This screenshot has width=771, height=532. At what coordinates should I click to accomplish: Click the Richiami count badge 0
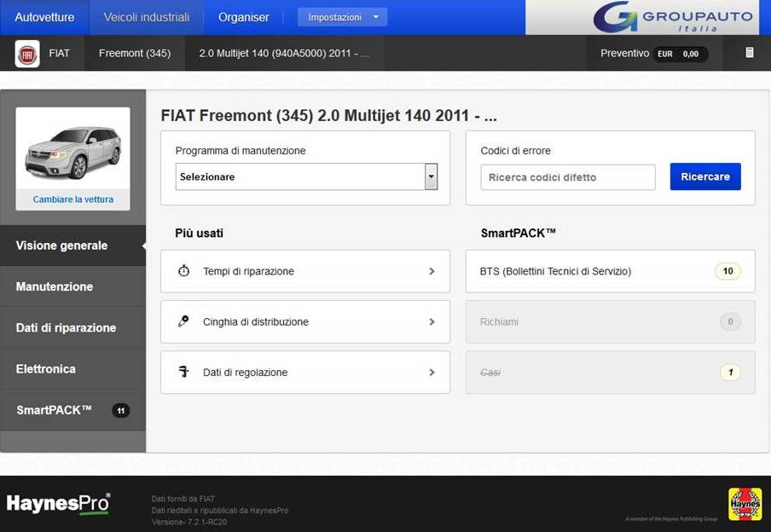tap(730, 321)
